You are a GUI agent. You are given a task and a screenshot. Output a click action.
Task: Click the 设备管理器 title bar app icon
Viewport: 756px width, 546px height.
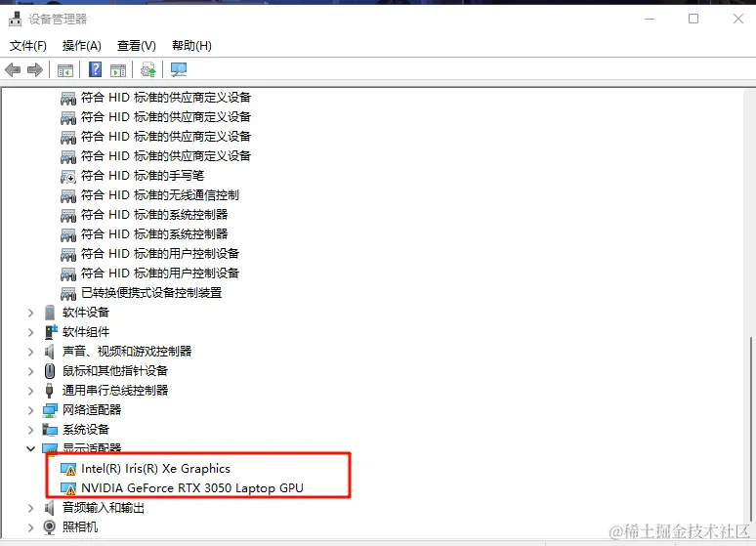tap(15, 19)
